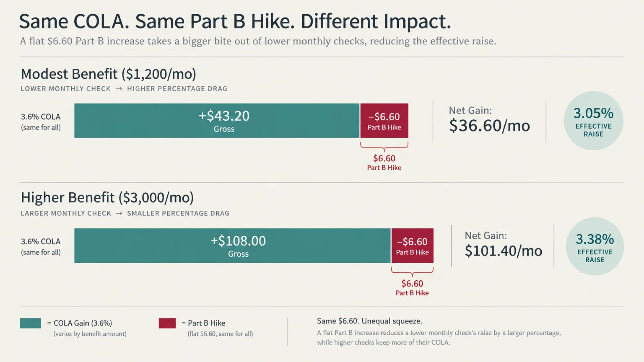Click the headline 'Same COLA. Same Part B Hike. Different Impact.'
Viewport: 644px width, 362px height.
[x=235, y=21]
